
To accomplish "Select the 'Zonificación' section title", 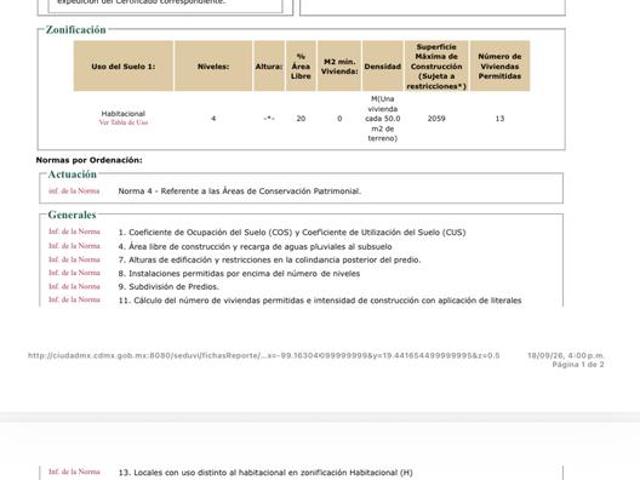I will [x=76, y=30].
